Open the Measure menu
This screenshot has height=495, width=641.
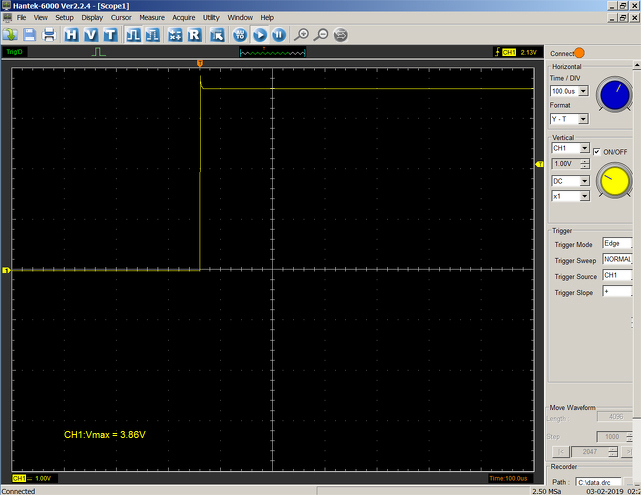point(152,18)
